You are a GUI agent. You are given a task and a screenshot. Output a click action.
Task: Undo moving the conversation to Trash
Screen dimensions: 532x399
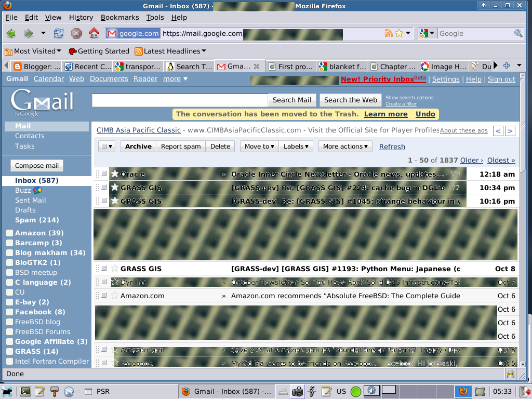[x=425, y=114]
